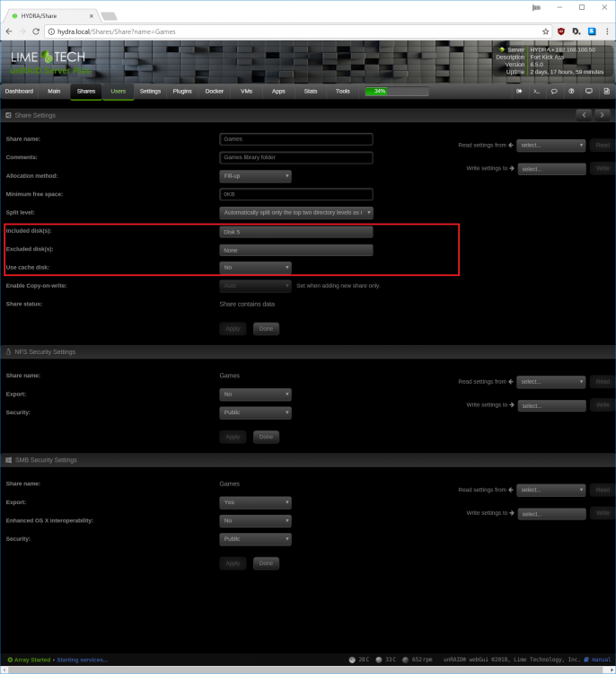Open the Docker tab
The width and height of the screenshot is (616, 674).
point(215,91)
